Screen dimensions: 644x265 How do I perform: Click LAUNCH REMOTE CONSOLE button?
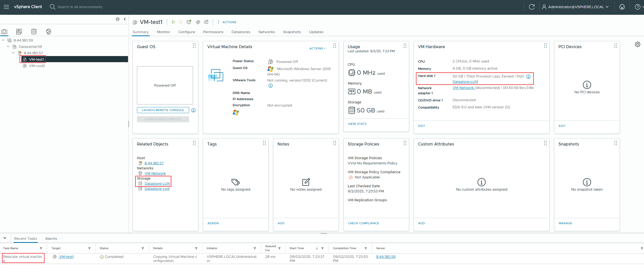(163, 110)
